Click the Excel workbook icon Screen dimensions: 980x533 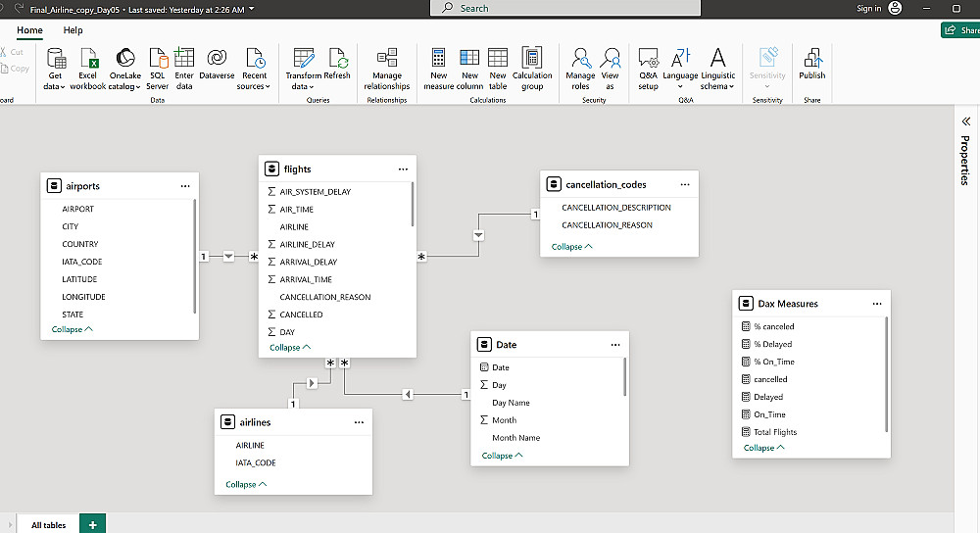point(88,59)
